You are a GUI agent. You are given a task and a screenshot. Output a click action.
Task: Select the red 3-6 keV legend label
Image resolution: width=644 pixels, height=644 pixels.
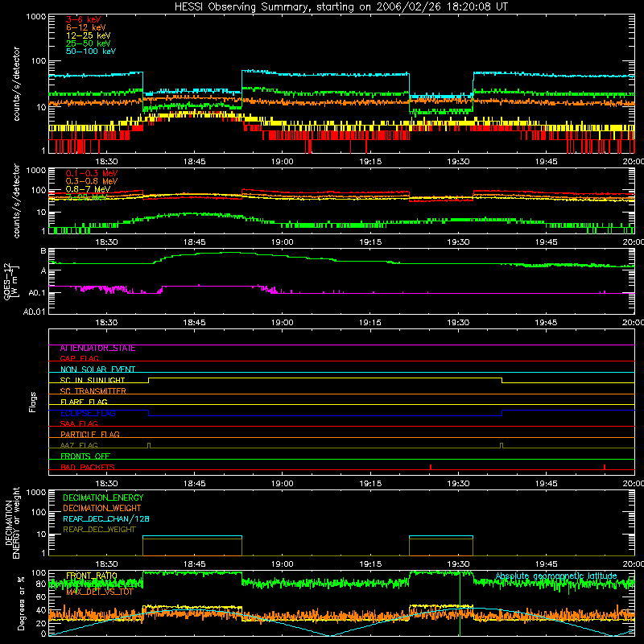pyautogui.click(x=83, y=19)
